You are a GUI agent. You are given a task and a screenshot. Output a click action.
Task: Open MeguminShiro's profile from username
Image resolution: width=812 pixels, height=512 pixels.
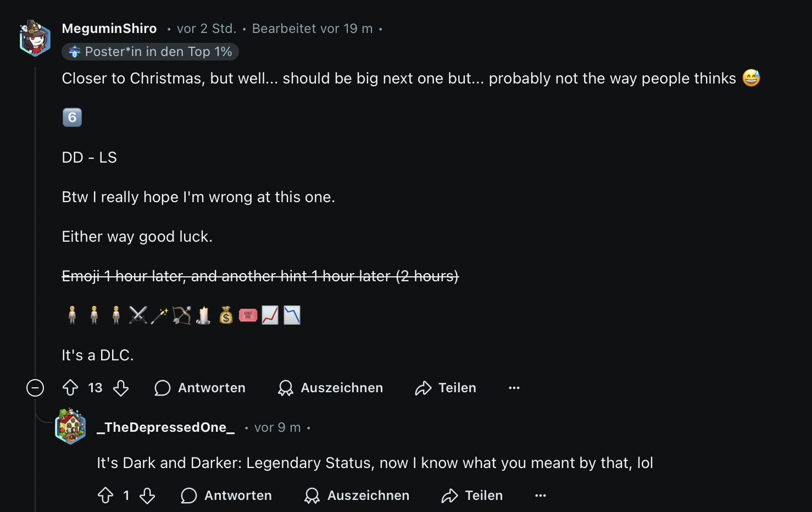109,29
